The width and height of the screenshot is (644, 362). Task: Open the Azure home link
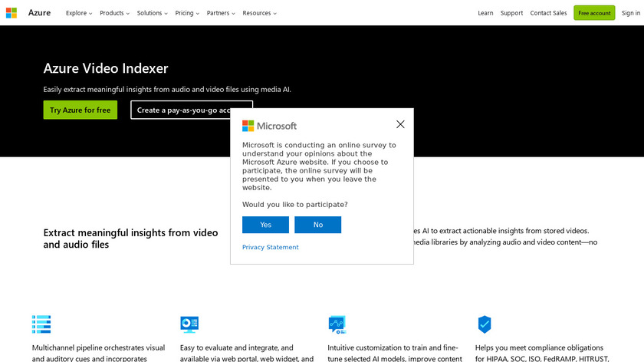point(39,13)
